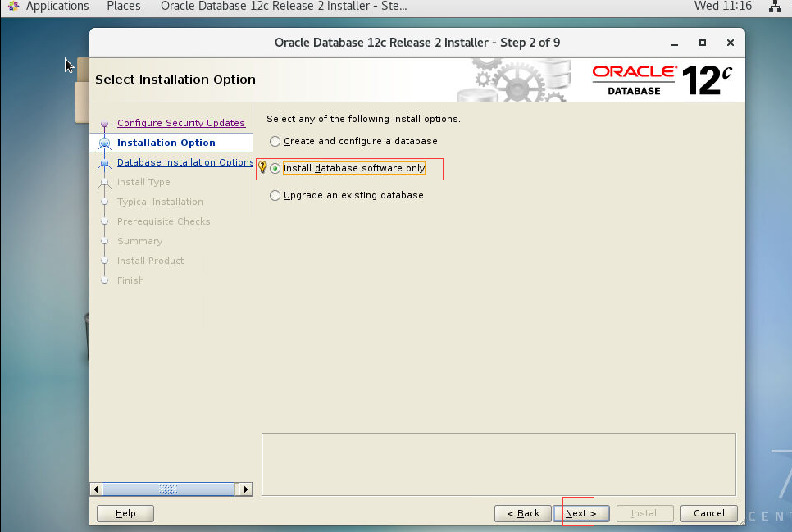This screenshot has width=792, height=532.
Task: Select "Install database software only" radio button
Action: 275,168
